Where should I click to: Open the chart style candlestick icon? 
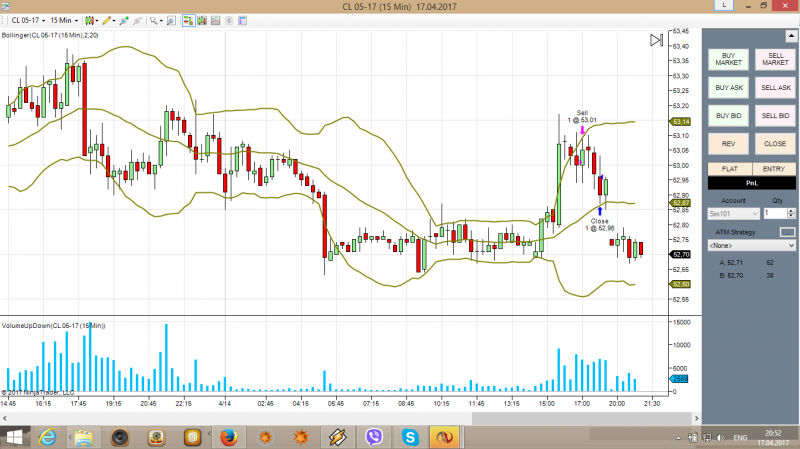[89, 20]
